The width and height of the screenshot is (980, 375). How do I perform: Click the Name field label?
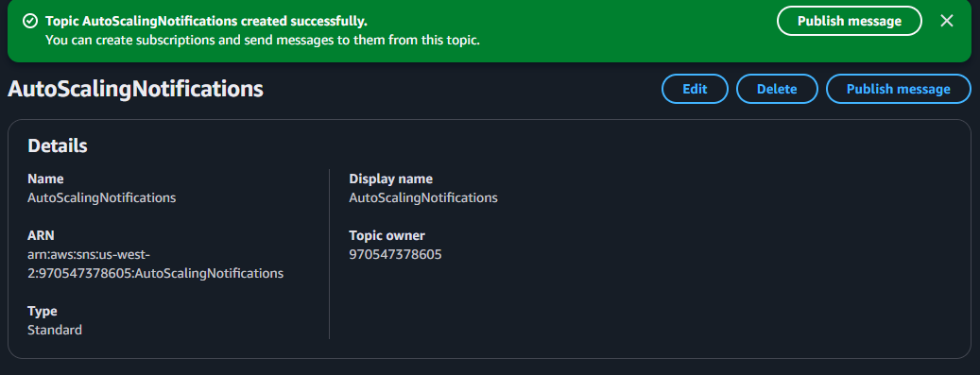pyautogui.click(x=45, y=179)
